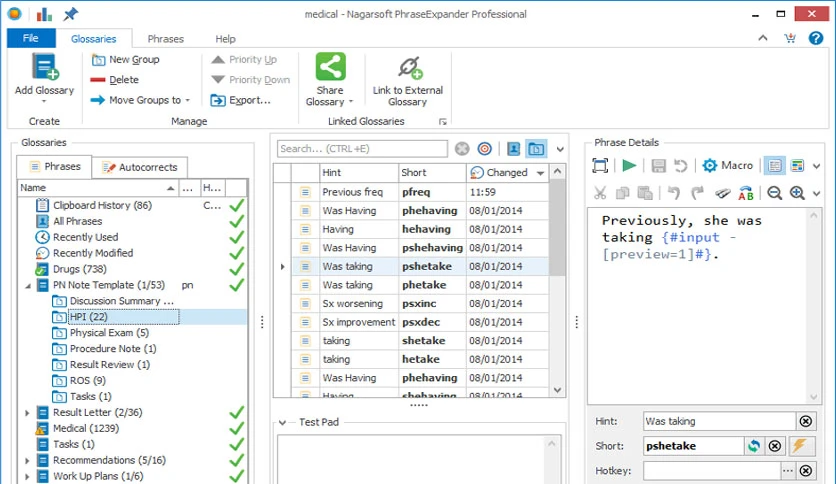Open search options dropdown chevron
Screen dimensions: 836x484
click(x=560, y=149)
